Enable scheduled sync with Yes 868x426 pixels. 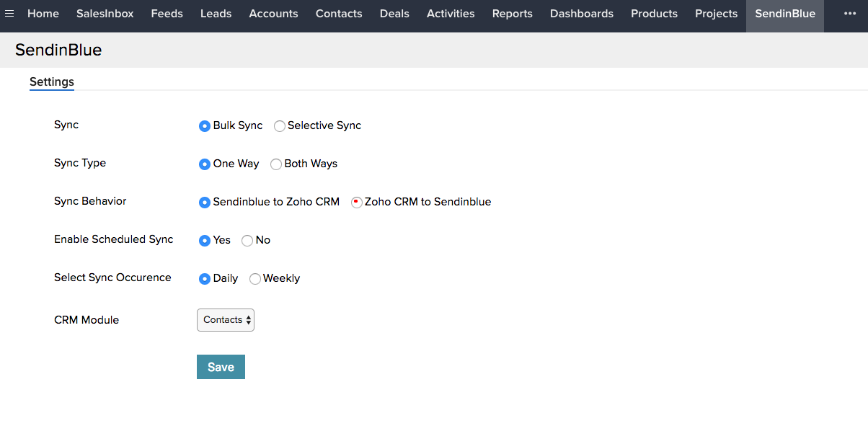(x=205, y=241)
